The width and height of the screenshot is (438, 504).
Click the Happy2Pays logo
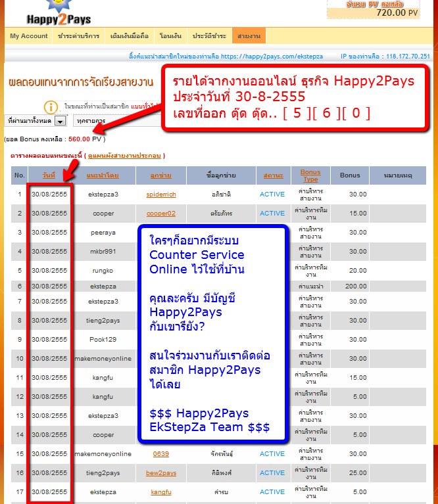(58, 13)
